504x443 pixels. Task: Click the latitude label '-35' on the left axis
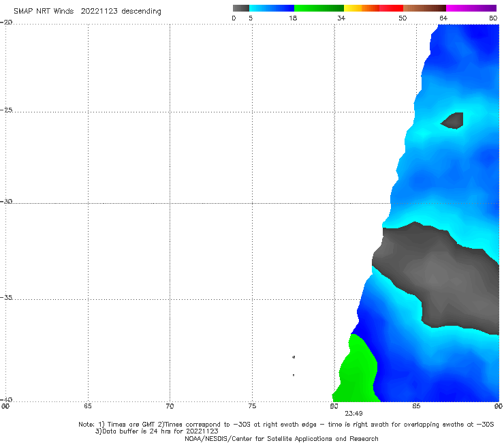(x=6, y=297)
